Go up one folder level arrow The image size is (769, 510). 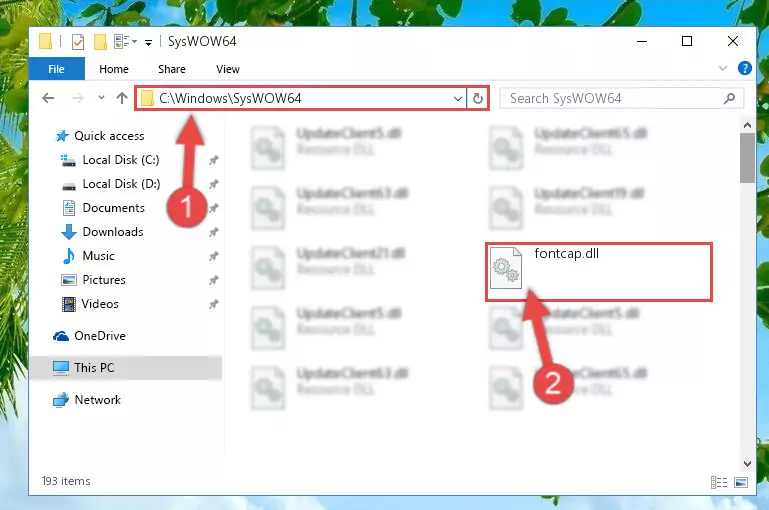[122, 98]
